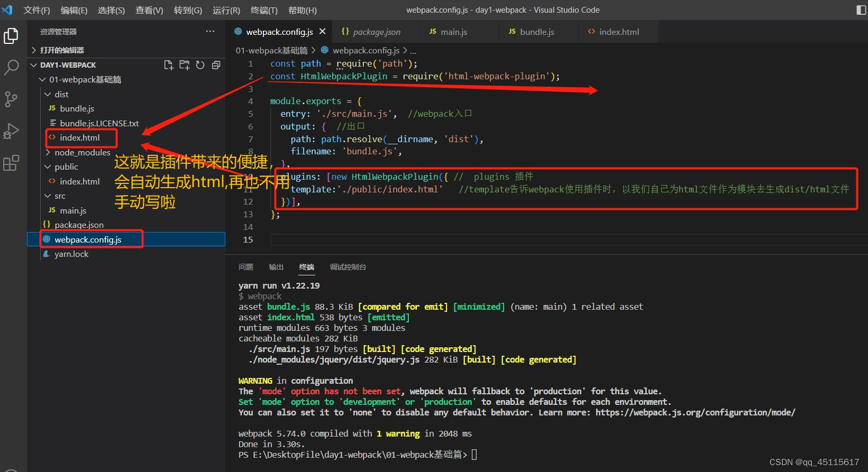Show the 输出 panel tab

click(276, 267)
